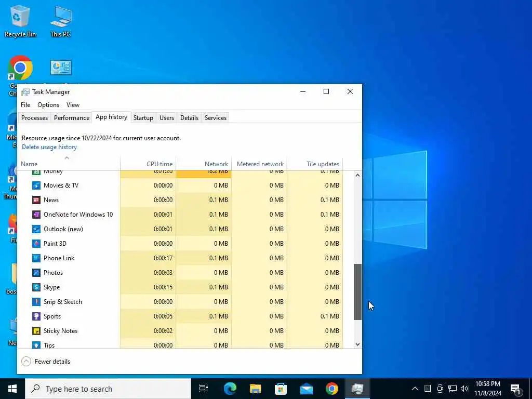
Task: Click the network tray icon
Action: (x=453, y=389)
